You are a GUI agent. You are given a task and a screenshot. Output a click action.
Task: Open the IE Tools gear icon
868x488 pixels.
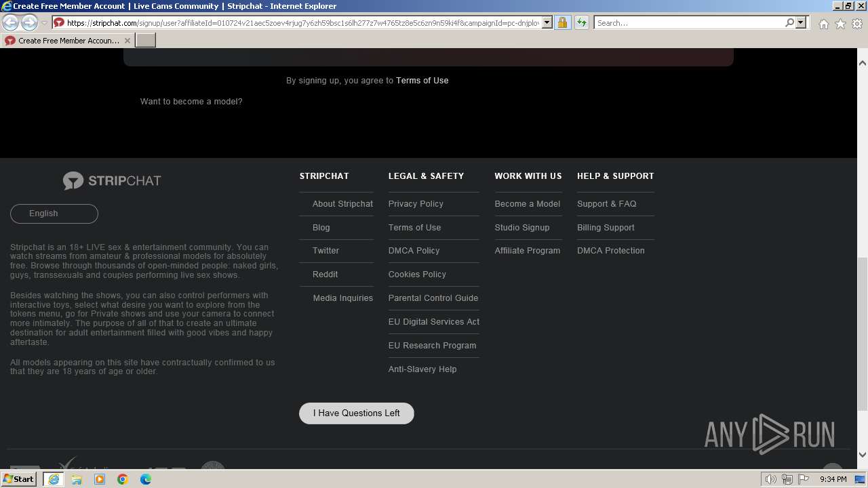857,24
